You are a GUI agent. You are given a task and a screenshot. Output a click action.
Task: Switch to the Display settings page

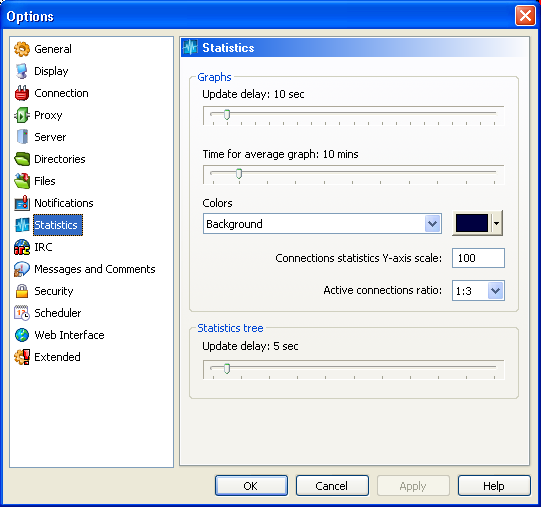[x=51, y=71]
